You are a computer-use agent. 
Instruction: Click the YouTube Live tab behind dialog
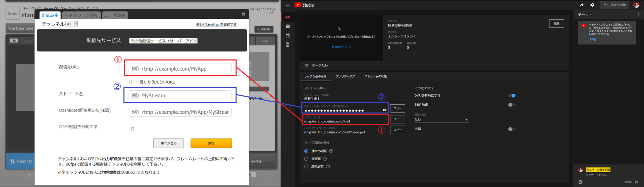[20, 28]
